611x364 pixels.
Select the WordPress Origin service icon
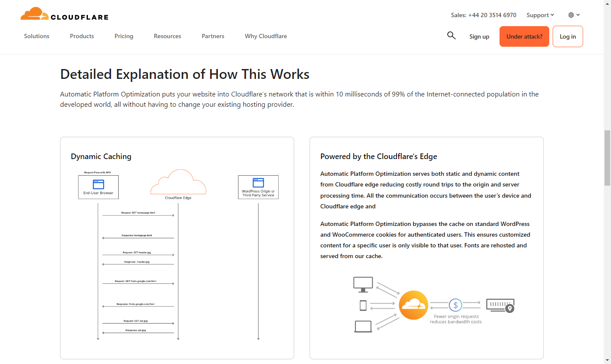pyautogui.click(x=258, y=187)
